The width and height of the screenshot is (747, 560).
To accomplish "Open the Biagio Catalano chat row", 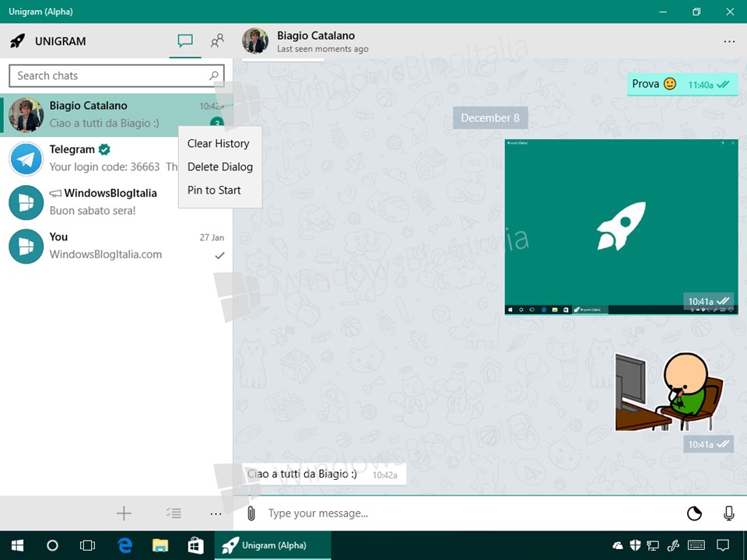I will [x=116, y=115].
